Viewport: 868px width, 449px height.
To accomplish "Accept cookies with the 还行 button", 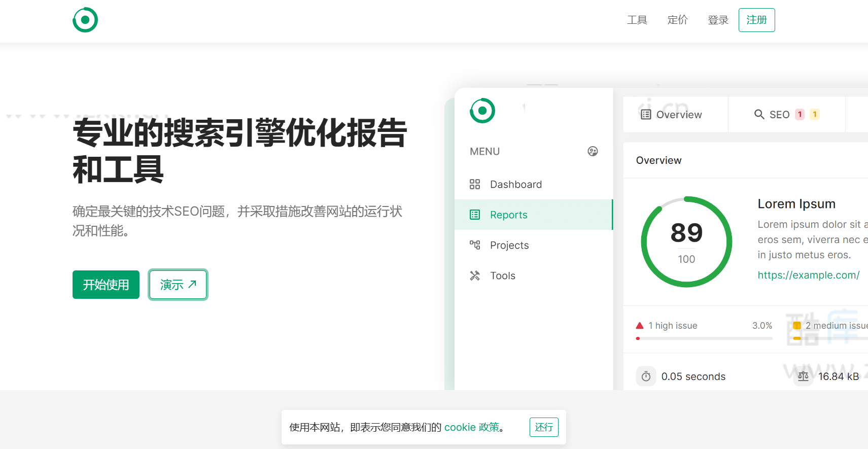I will (x=544, y=427).
